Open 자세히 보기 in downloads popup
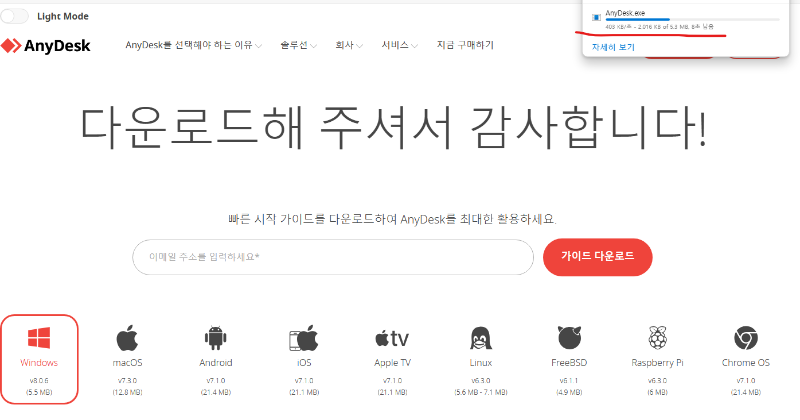Viewport: 800px width, 420px height. coord(613,47)
